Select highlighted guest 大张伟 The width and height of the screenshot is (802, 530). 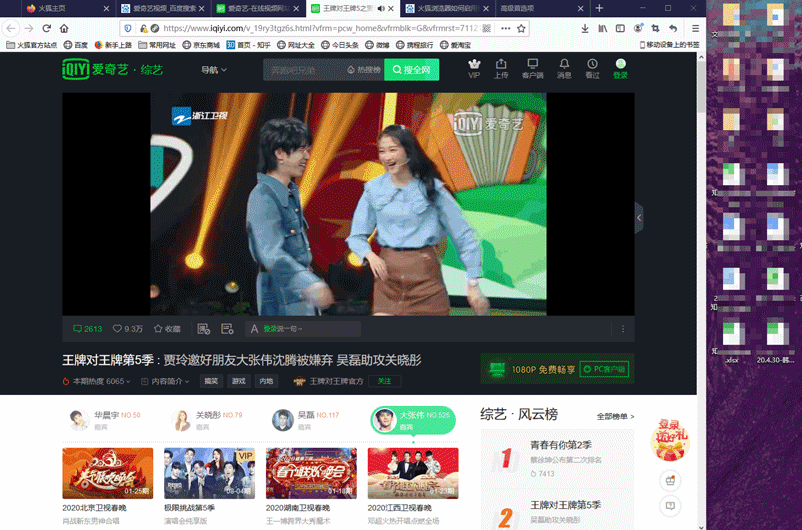pyautogui.click(x=413, y=420)
